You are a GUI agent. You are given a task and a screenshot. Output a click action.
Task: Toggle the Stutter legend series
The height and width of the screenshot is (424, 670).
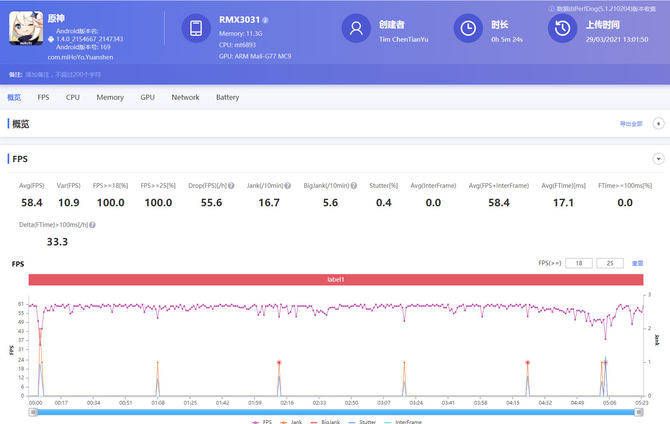coord(362,421)
